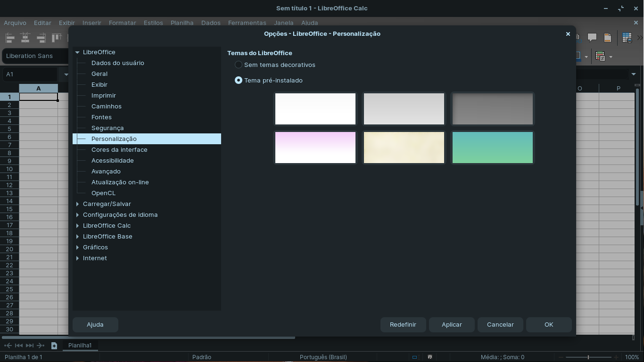Click the zoom slider in status bar

(x=588, y=357)
